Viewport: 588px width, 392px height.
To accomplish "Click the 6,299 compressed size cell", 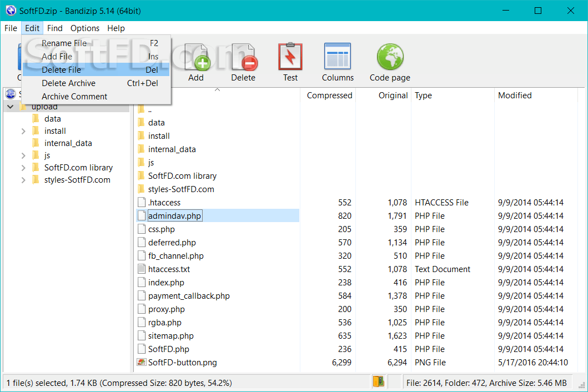I will point(341,363).
